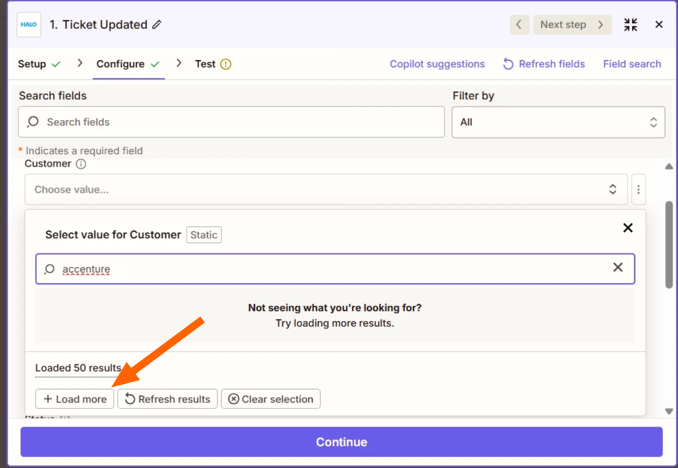Click Copilot suggestions link
678x468 pixels.
click(437, 64)
